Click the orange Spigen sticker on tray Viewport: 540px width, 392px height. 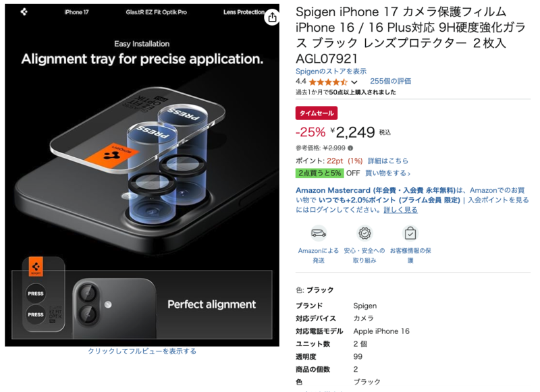click(x=111, y=154)
